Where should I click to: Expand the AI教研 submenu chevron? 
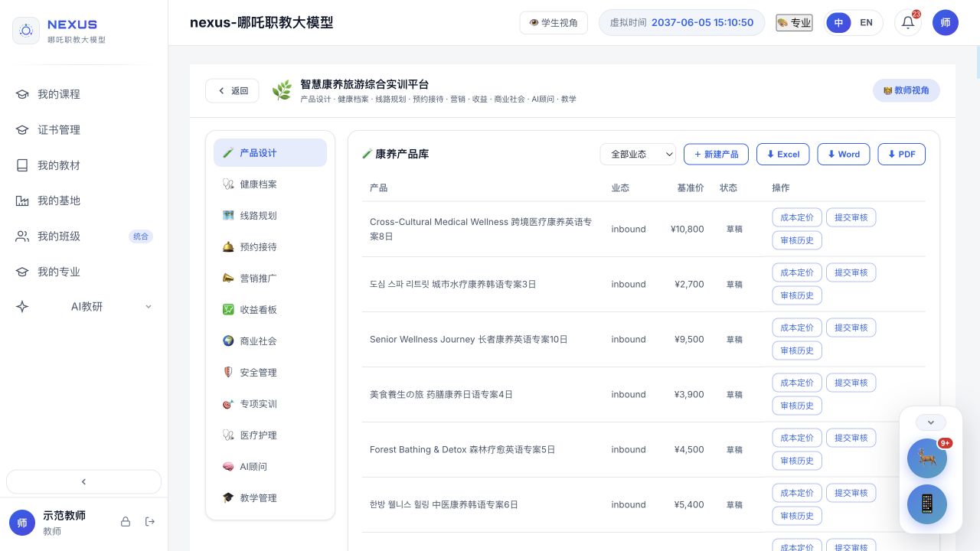pos(149,307)
